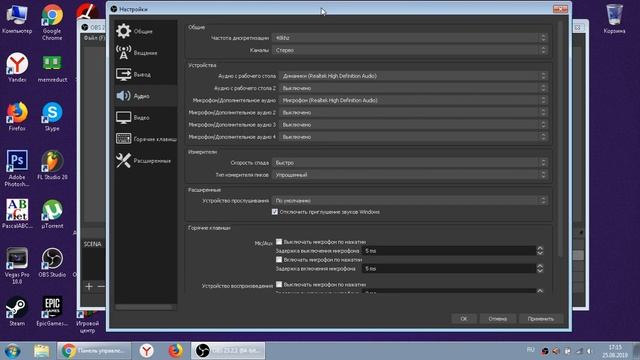Click the RU language indicator in tray

(x=530, y=350)
